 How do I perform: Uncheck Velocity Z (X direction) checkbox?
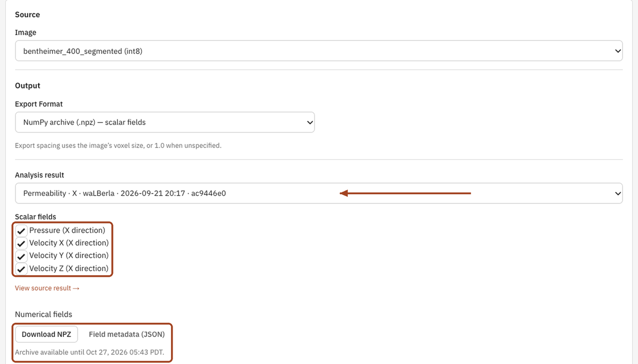21,269
